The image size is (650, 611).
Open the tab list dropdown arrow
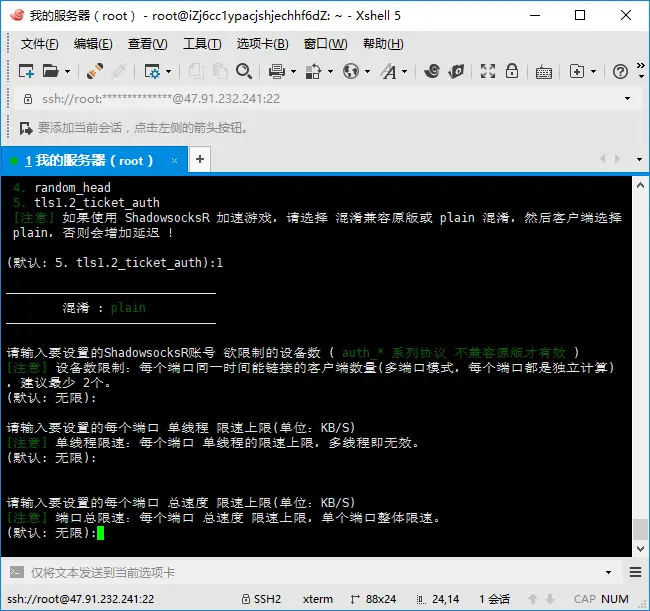pos(639,159)
